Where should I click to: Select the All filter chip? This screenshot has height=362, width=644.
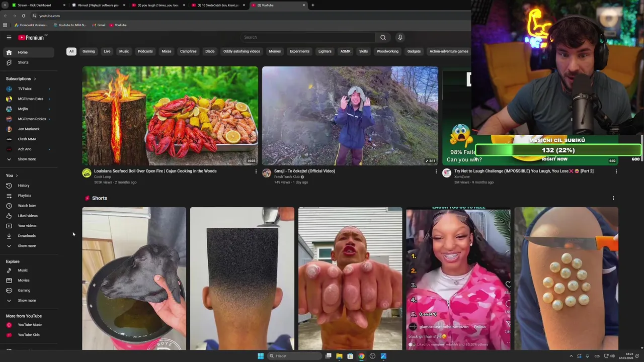pos(71,51)
